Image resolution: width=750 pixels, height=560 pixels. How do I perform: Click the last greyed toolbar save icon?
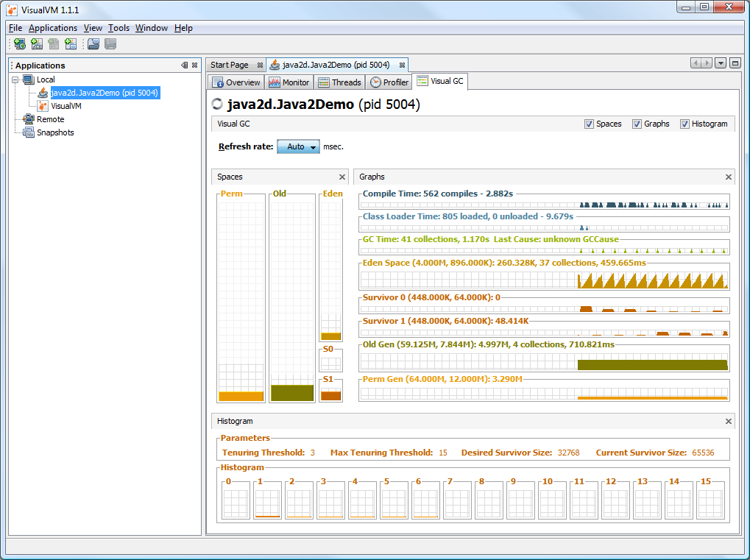coord(110,44)
